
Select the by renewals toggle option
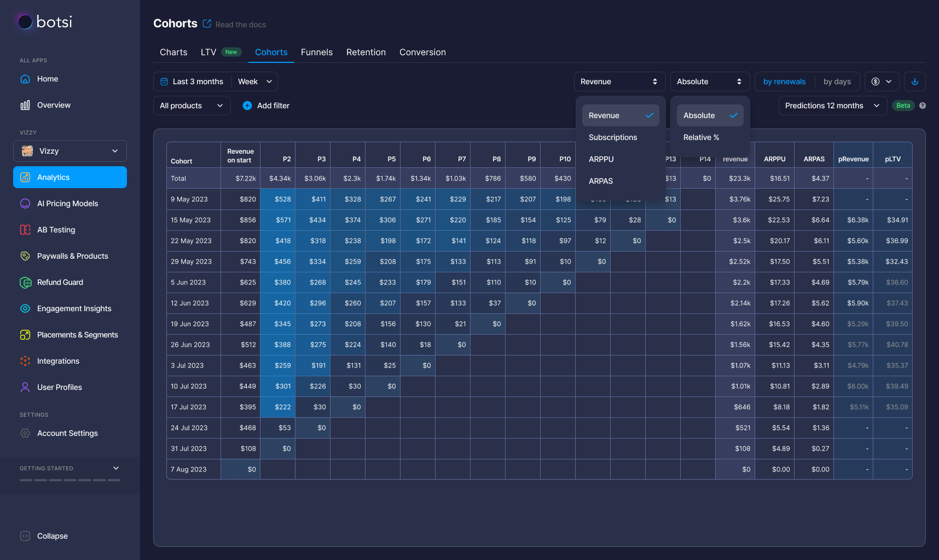(784, 81)
